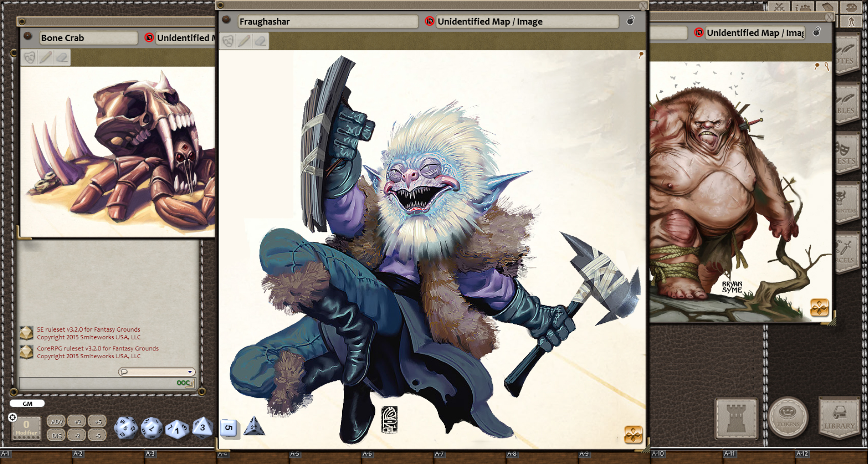Open Fraughashar window's top-left menu knob
Viewport: 868px width, 464px height.
point(227,20)
